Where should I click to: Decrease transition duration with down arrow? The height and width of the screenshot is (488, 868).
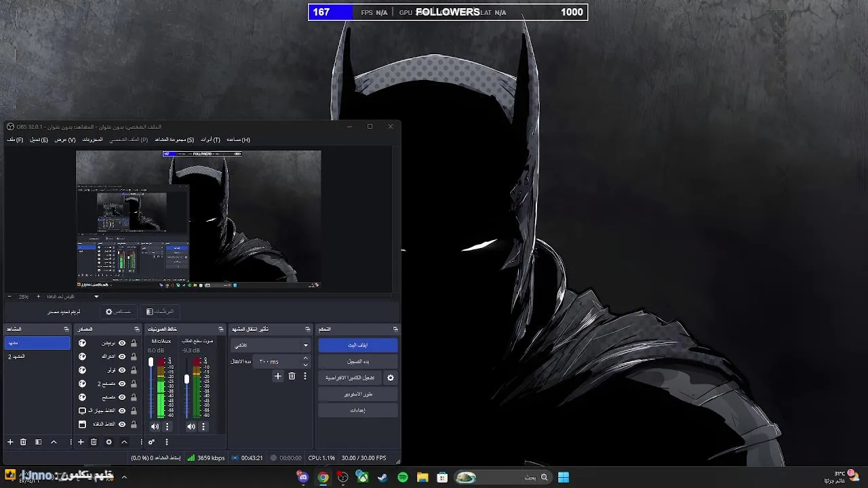pyautogui.click(x=305, y=365)
